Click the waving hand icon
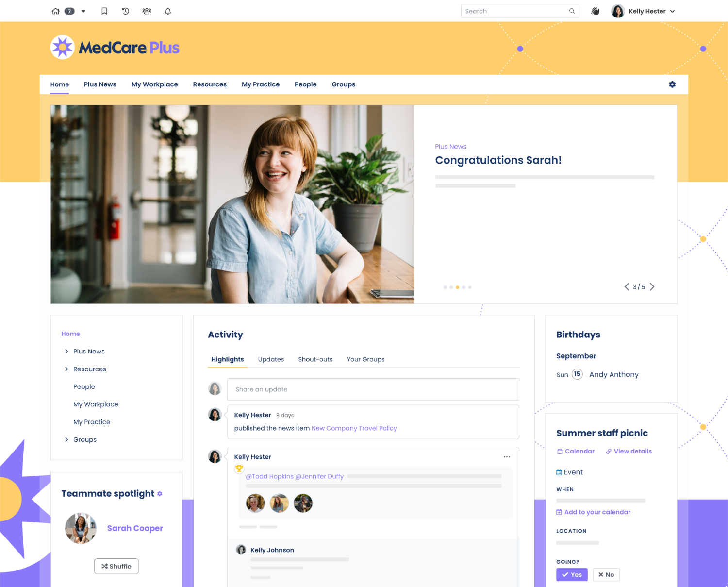The height and width of the screenshot is (587, 728). 595,11
